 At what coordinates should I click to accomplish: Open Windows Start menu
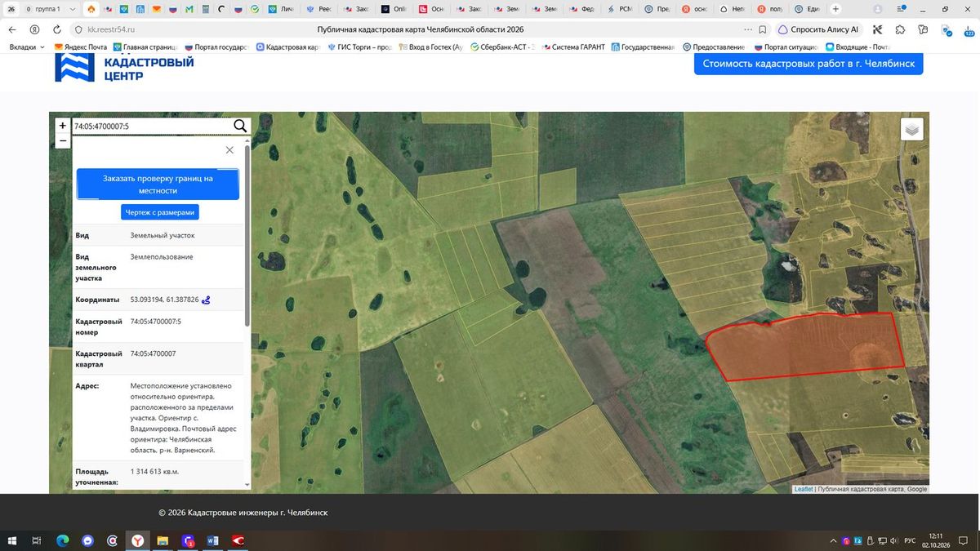click(13, 540)
